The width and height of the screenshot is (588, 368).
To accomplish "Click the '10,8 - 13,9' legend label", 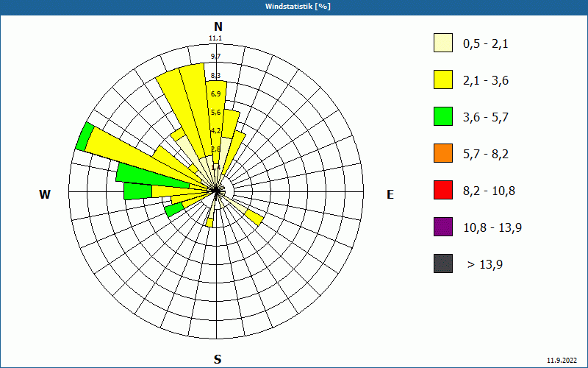I will [x=492, y=227].
